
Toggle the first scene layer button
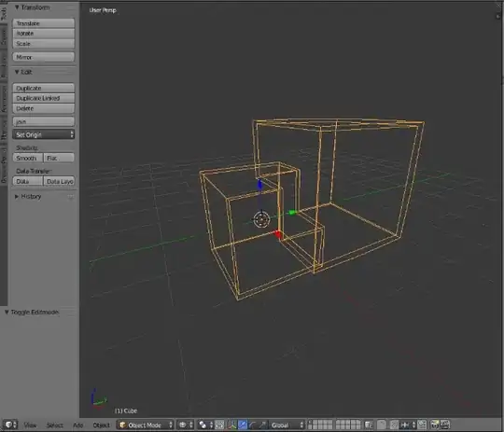pyautogui.click(x=311, y=423)
